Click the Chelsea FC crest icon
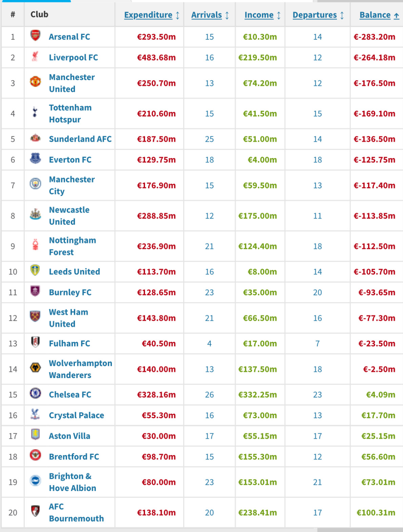Viewport: 403px width, 532px height. click(35, 393)
